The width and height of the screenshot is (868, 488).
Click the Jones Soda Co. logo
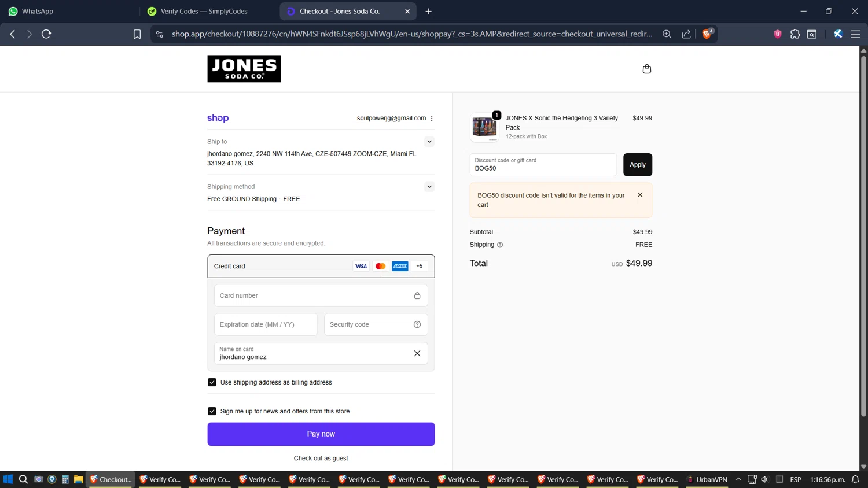pyautogui.click(x=244, y=69)
